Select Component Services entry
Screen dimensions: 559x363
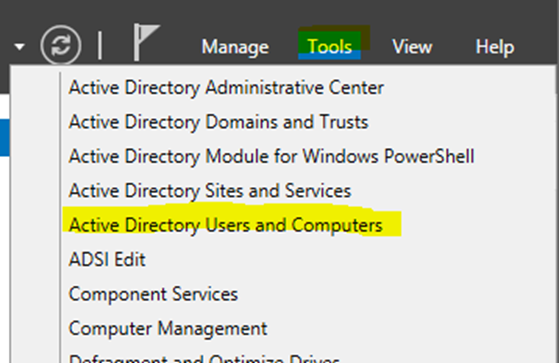click(153, 294)
